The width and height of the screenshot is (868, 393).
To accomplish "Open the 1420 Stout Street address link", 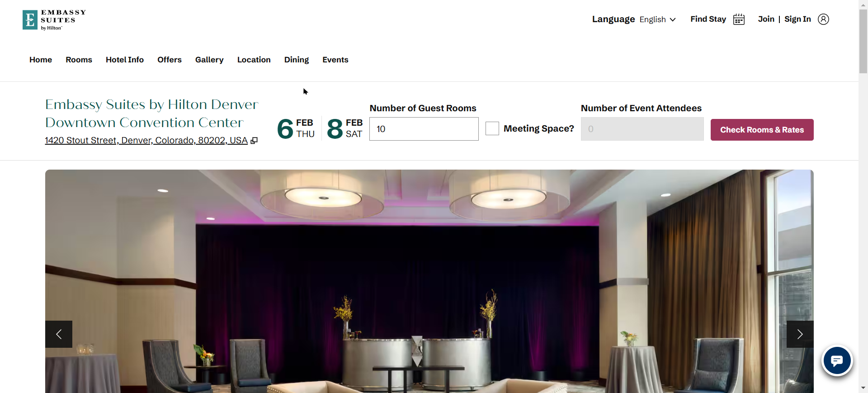I will [x=146, y=140].
